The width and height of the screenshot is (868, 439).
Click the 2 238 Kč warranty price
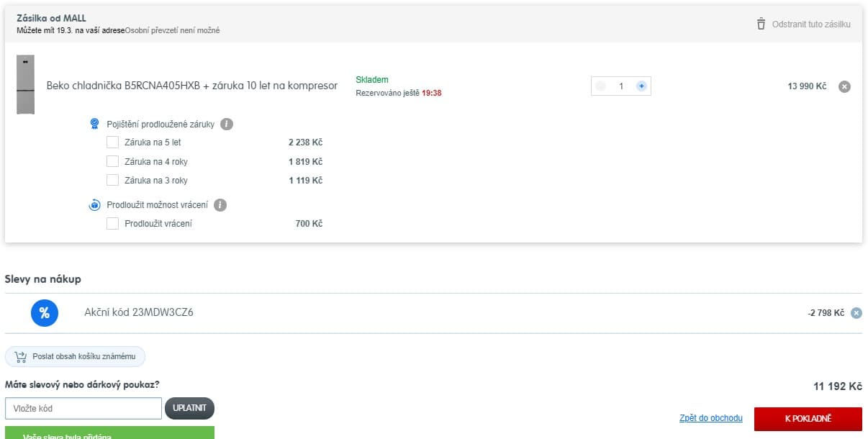pos(305,142)
